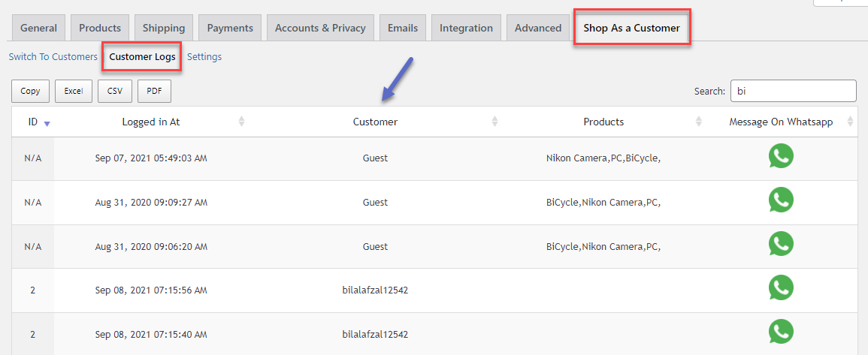Click the 'Aug 31, 2020 09:06:20 AM' cell
The height and width of the screenshot is (355, 868).
coord(151,247)
